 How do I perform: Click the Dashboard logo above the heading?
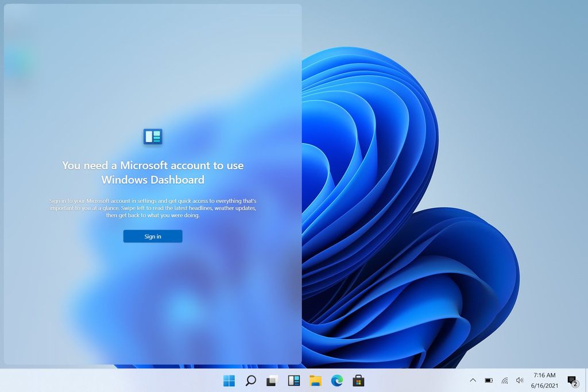pos(152,137)
